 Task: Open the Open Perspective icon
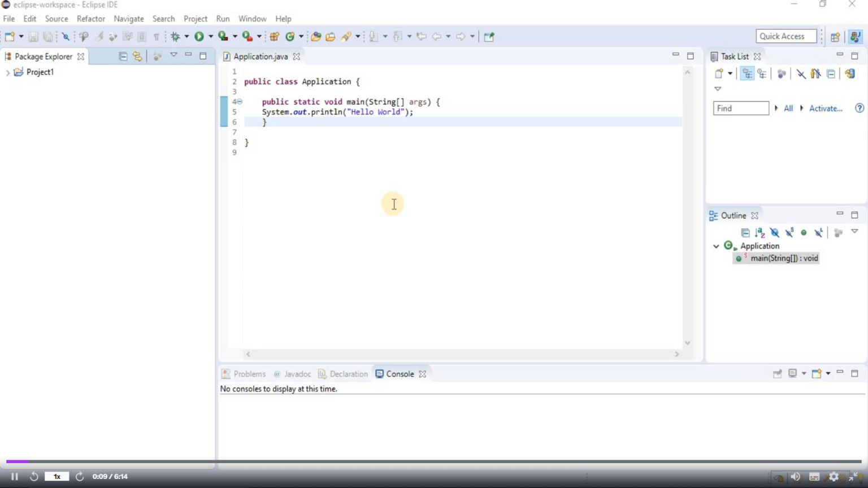point(835,37)
